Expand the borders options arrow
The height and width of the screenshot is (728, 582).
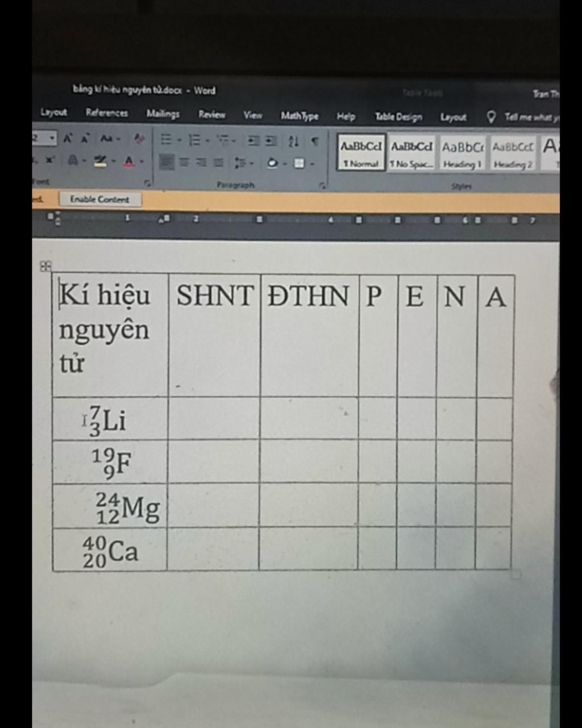click(x=312, y=164)
